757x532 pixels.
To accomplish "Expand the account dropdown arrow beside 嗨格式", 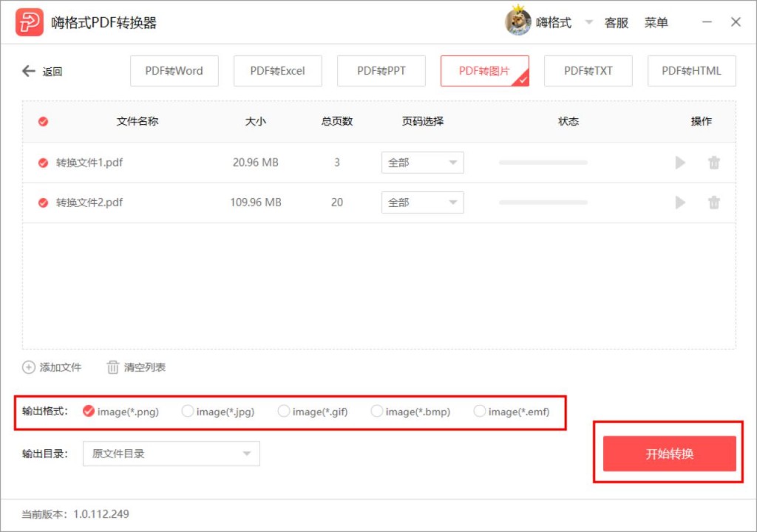I will (588, 22).
